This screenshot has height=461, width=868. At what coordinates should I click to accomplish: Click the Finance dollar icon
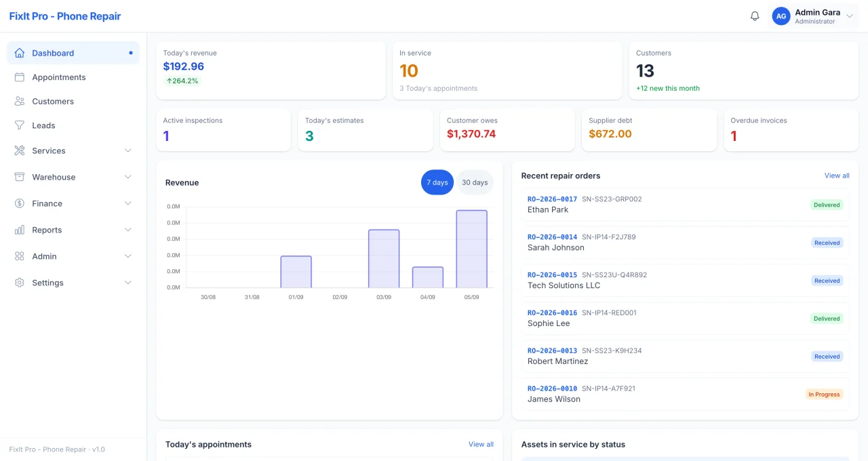coord(20,203)
